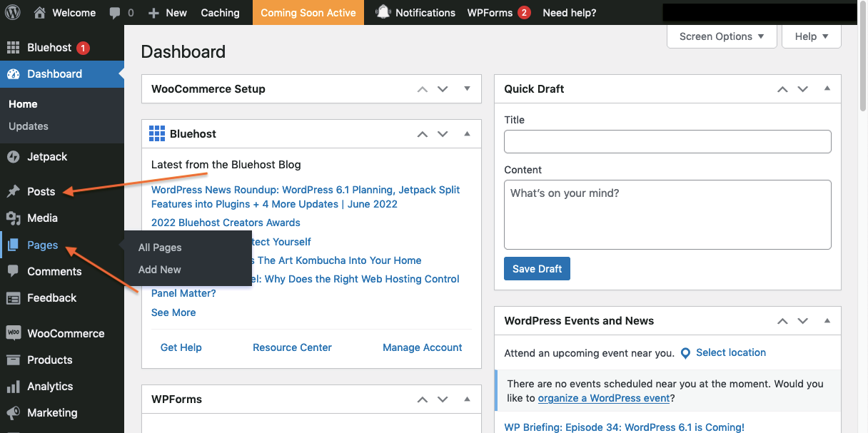Open WP Briefing Episode 34 link
This screenshot has height=433, width=868.
624,427
